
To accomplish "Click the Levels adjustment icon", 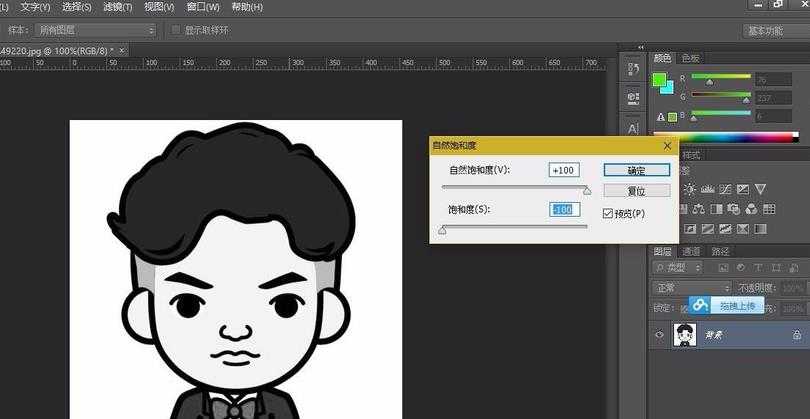I will pyautogui.click(x=707, y=188).
